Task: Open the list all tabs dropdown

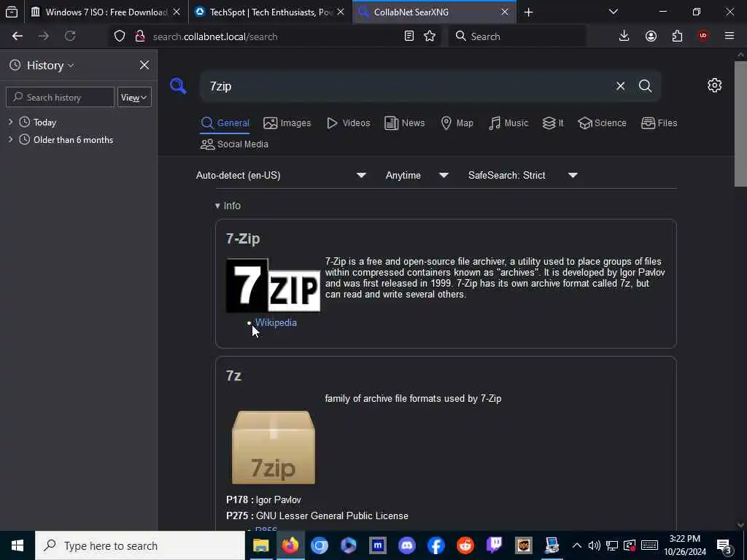Action: point(613,12)
